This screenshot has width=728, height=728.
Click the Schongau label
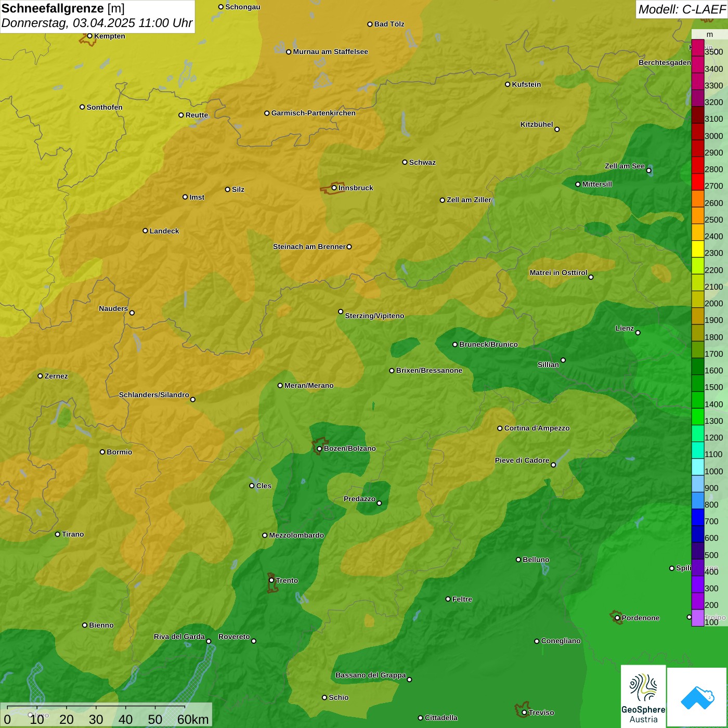point(243,7)
